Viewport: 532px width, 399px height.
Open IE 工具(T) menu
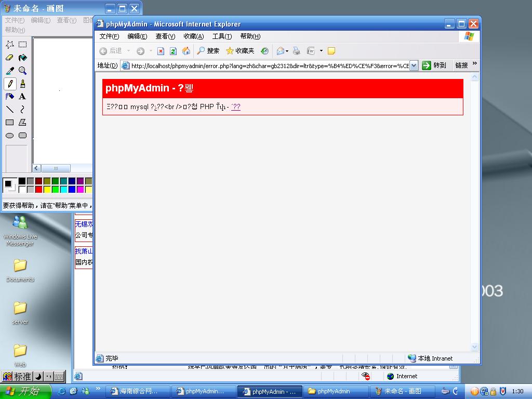(222, 36)
